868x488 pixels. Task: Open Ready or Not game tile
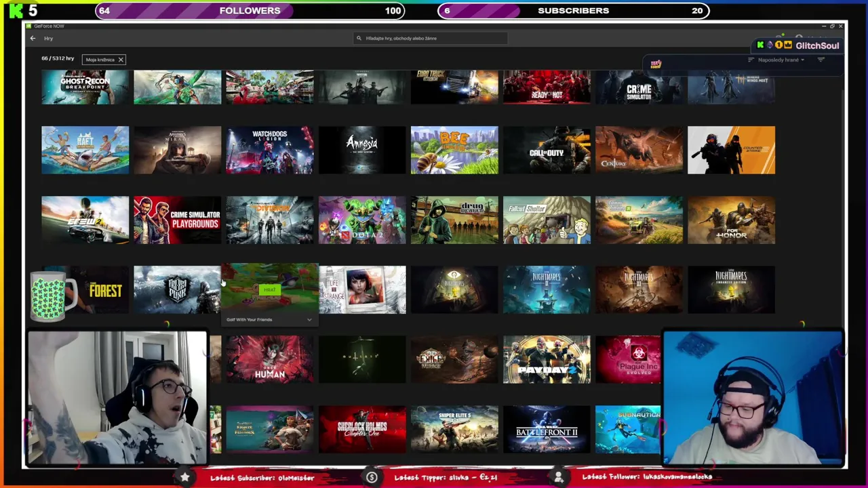point(547,87)
